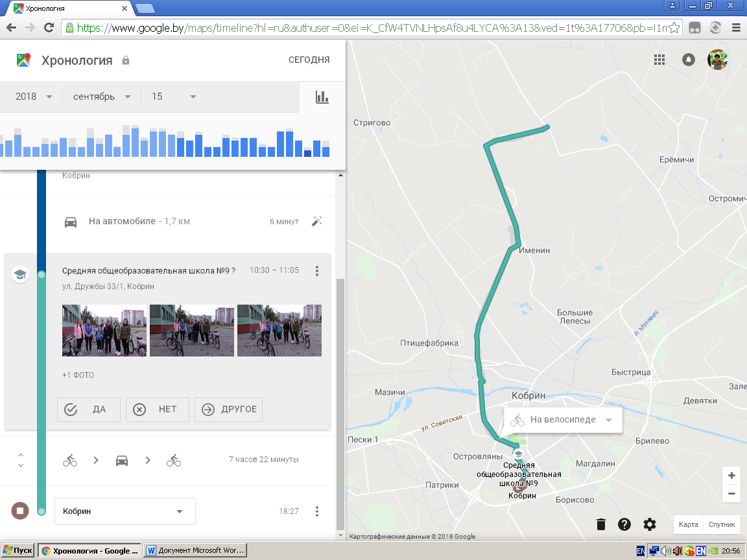Viewport: 747px width, 560px height.
Task: Click the Хронология Google Chrome taskbar item
Action: 89,550
